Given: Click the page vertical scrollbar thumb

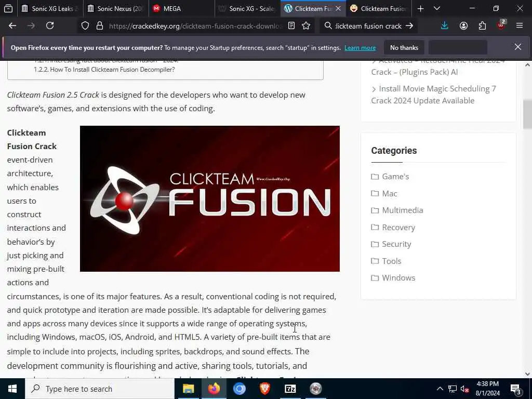Looking at the screenshot, I should click(x=527, y=114).
